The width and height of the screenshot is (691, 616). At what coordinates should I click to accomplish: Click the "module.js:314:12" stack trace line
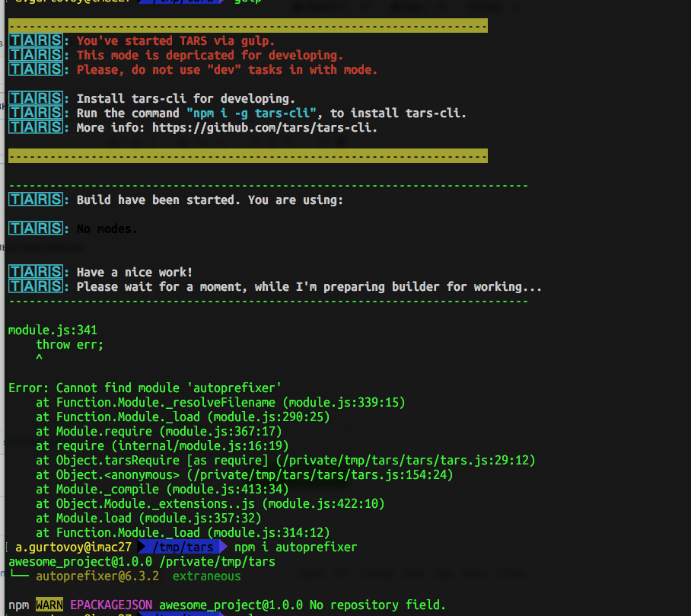coord(183,533)
